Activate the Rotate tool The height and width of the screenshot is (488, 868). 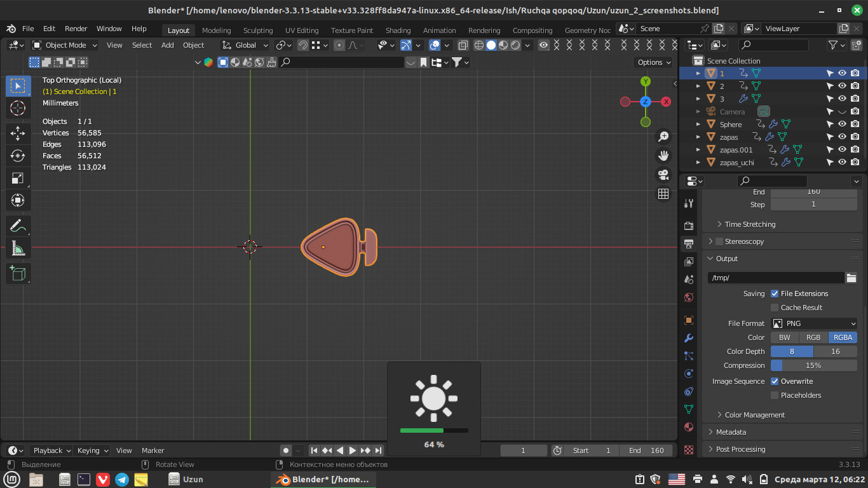[x=18, y=156]
